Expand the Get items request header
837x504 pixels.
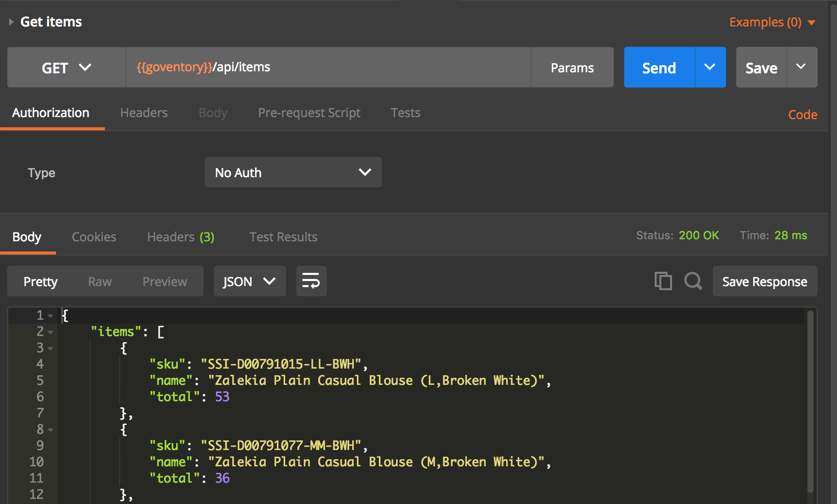click(x=11, y=22)
